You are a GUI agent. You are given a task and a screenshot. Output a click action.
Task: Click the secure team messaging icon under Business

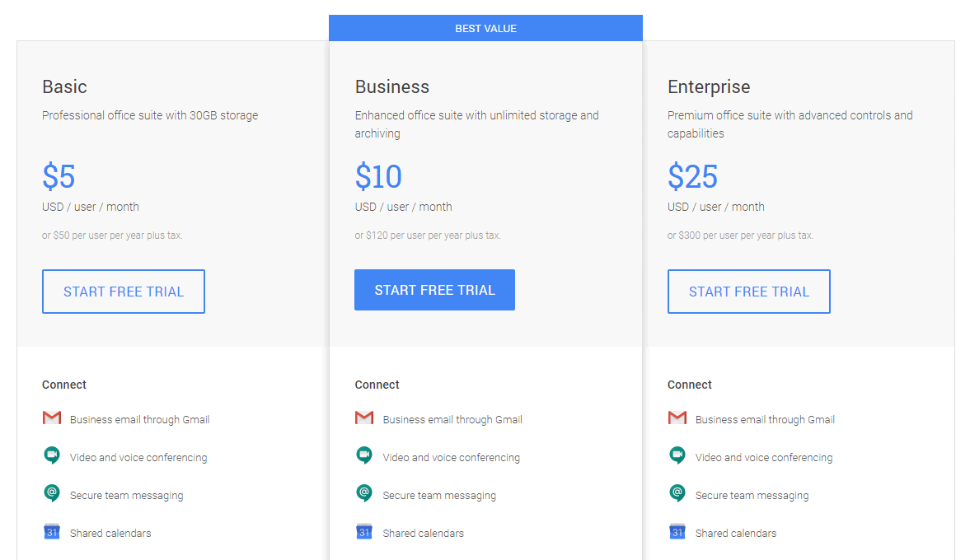click(x=363, y=494)
